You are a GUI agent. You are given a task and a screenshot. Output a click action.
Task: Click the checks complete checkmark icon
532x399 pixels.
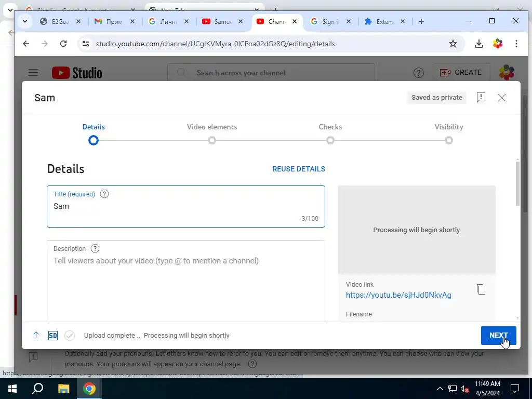tap(70, 336)
